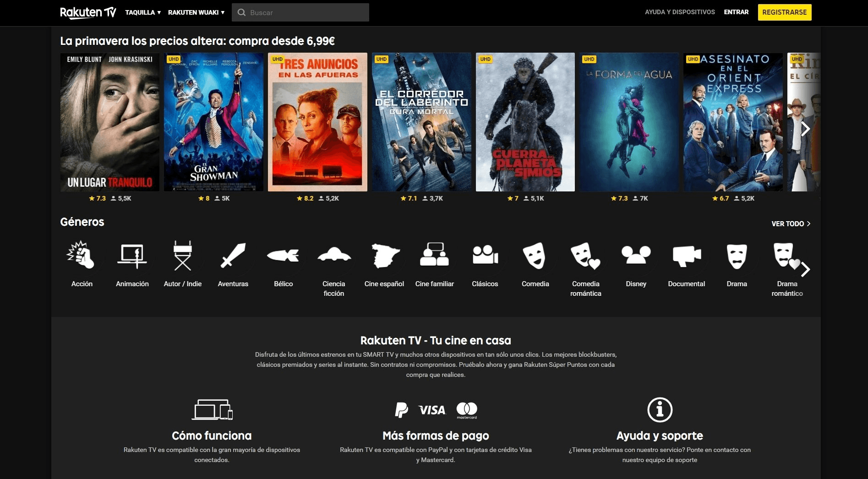Open El Corredor del Laberinto poster
The width and height of the screenshot is (868, 479).
421,122
